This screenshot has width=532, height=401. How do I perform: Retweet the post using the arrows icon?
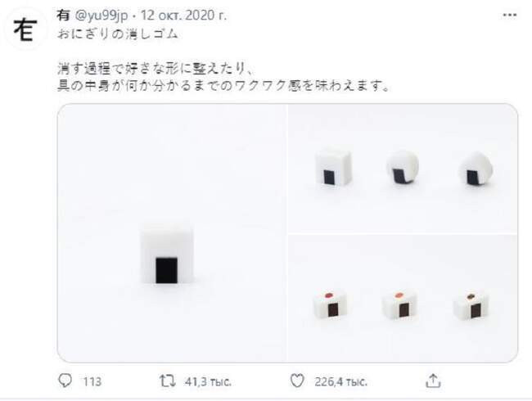[168, 381]
